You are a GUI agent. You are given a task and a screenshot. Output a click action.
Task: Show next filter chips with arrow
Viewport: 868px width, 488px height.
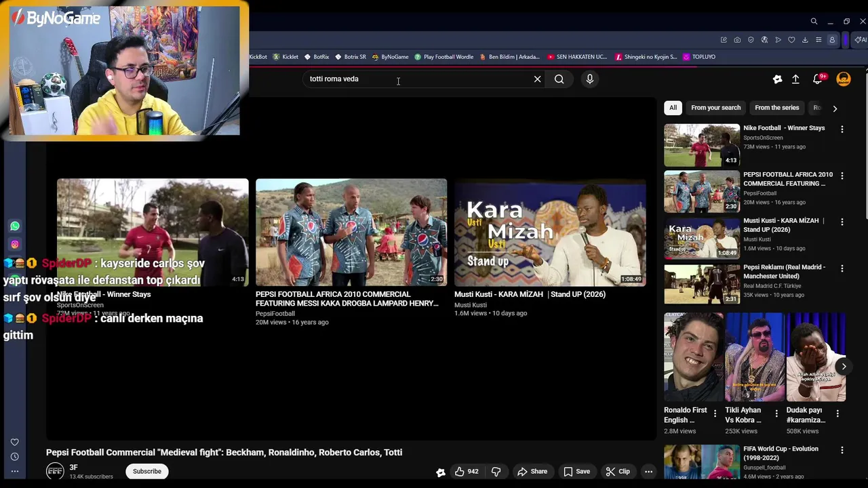[835, 108]
